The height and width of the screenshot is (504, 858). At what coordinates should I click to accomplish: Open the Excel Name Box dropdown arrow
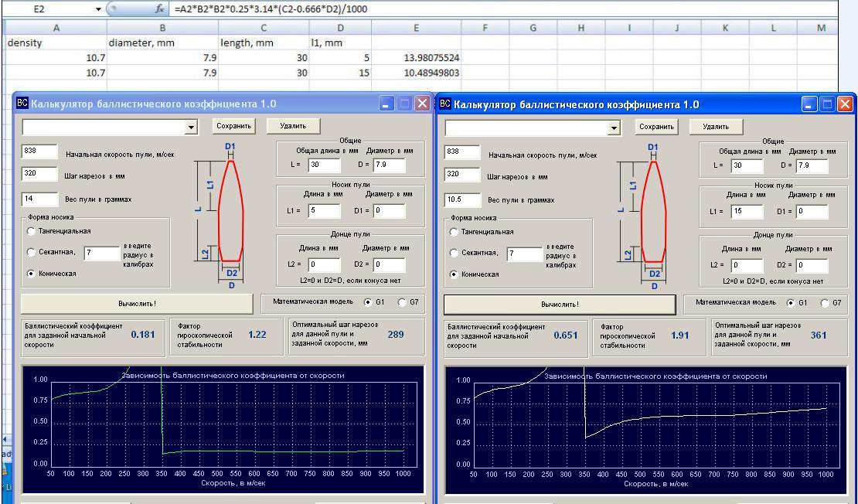tap(98, 9)
